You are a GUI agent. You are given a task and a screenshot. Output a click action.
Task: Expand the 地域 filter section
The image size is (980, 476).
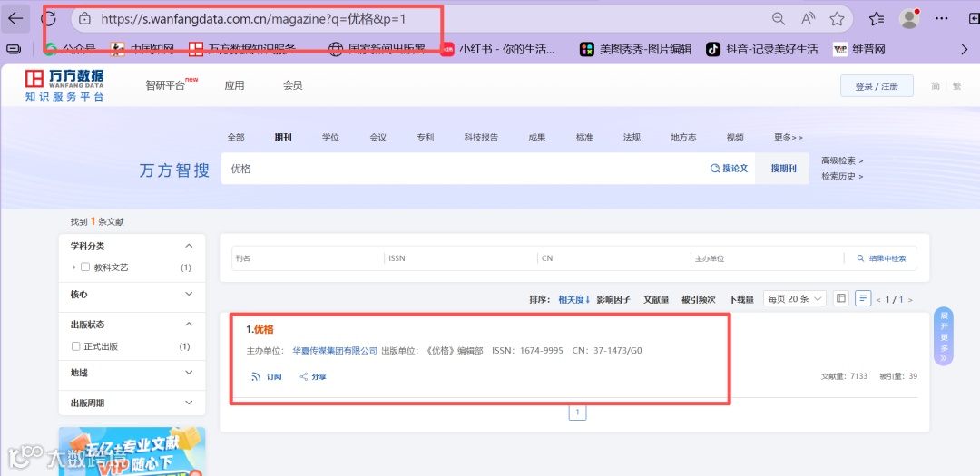[x=190, y=373]
